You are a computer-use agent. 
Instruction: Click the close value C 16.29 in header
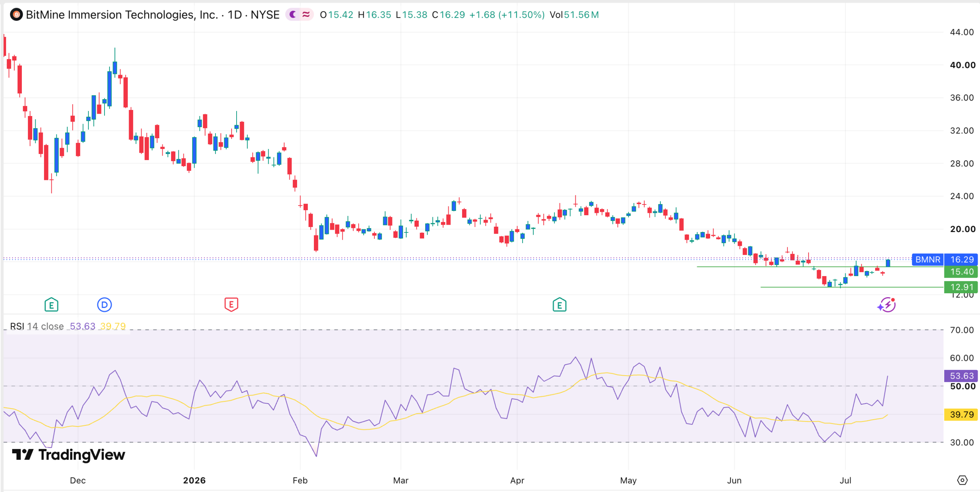click(448, 15)
